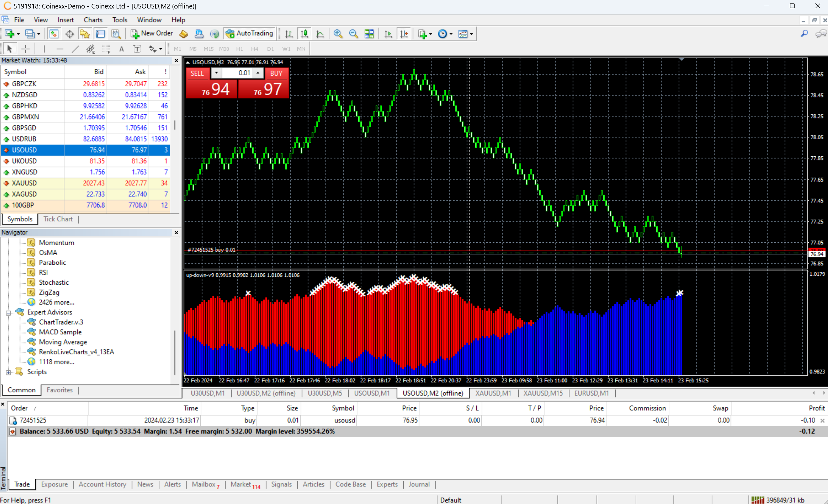Select the Draw Trendline tool
Screen dimensions: 828x504
point(75,49)
